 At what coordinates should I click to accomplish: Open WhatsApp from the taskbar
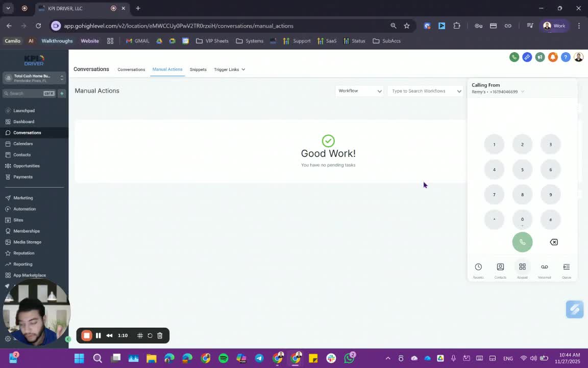click(349, 358)
